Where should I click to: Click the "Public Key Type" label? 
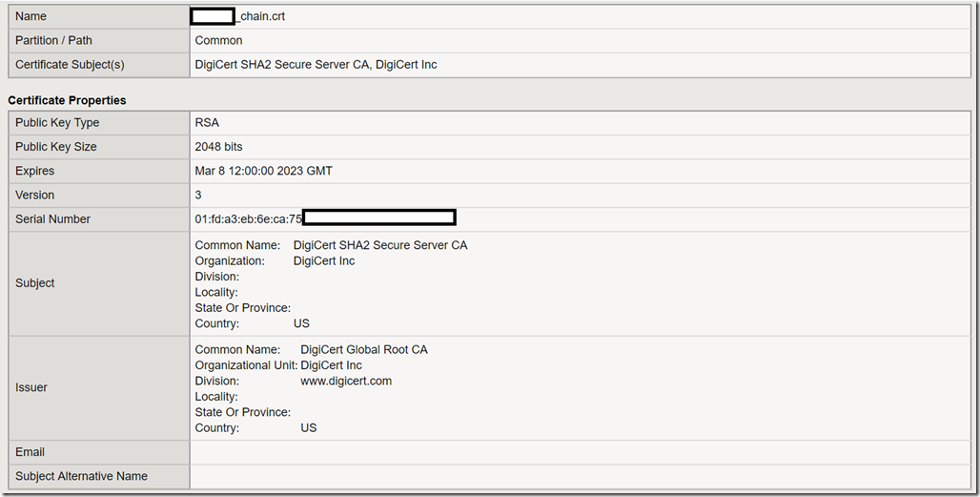coord(57,122)
